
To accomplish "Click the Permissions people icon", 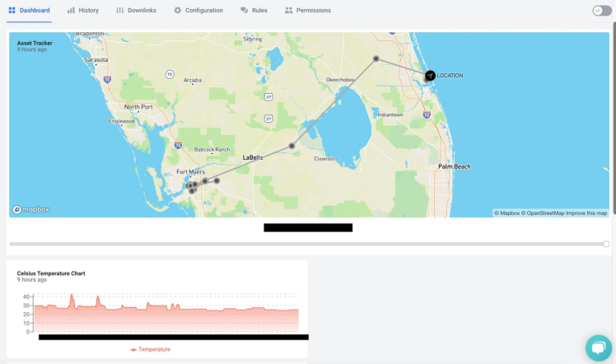I will point(289,10).
